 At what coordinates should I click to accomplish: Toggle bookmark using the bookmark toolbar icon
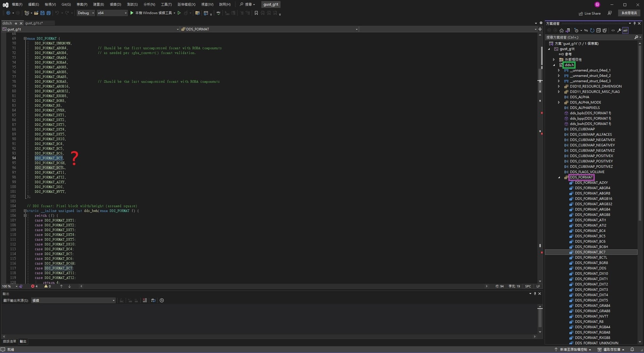pyautogui.click(x=256, y=13)
